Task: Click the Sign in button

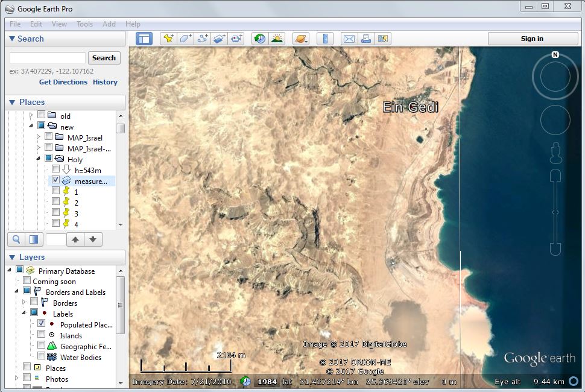Action: pos(532,39)
